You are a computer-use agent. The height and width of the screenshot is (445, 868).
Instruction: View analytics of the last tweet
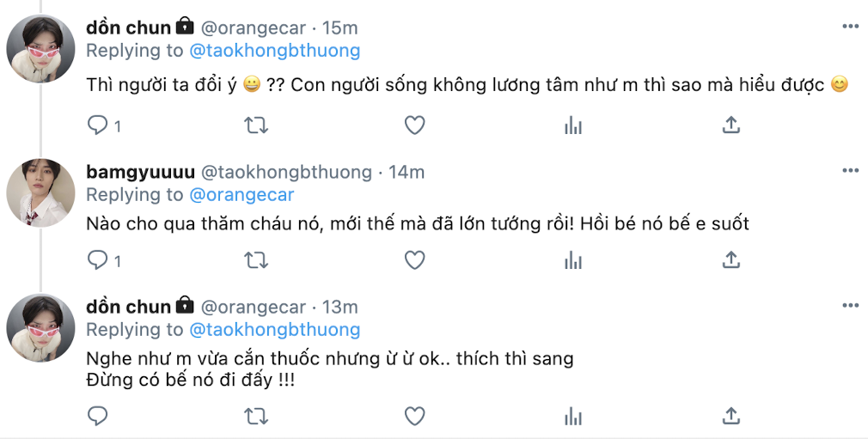pos(573,417)
